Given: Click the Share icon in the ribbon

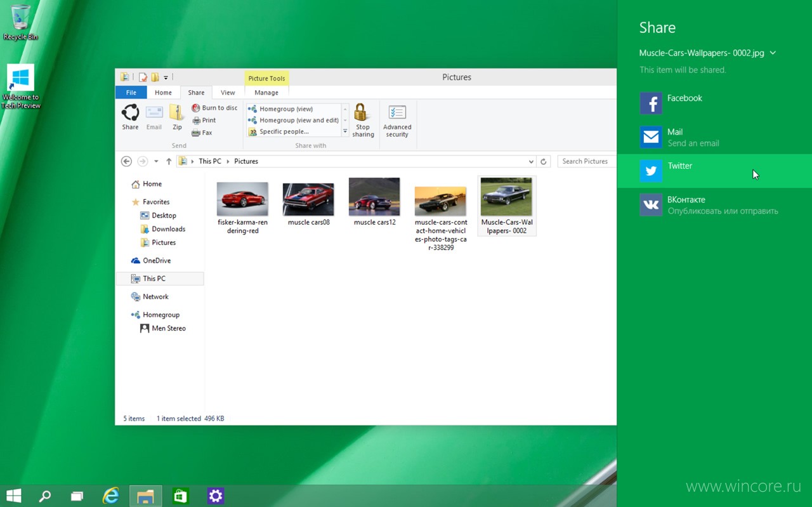Looking at the screenshot, I should [x=130, y=117].
